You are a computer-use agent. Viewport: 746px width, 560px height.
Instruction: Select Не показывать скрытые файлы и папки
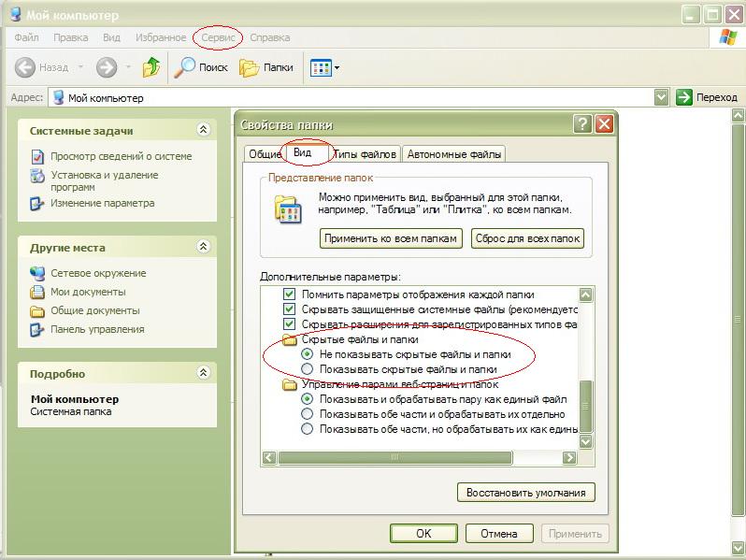308,354
